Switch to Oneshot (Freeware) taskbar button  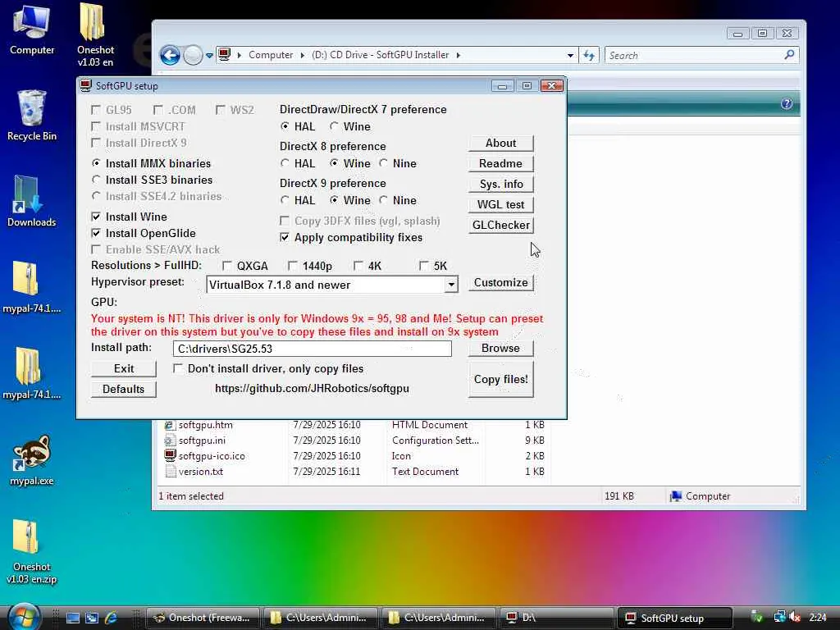pos(203,618)
